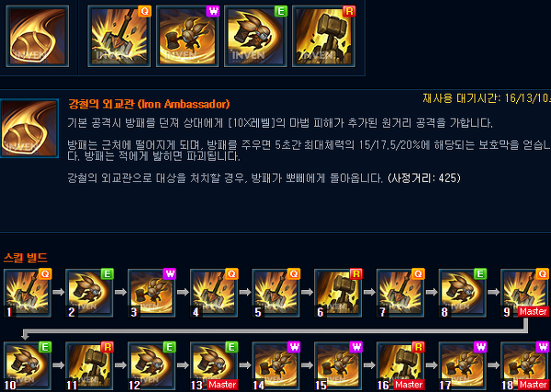Image resolution: width=551 pixels, height=392 pixels.
Task: Click skill build step 14 W icon
Action: click(275, 366)
